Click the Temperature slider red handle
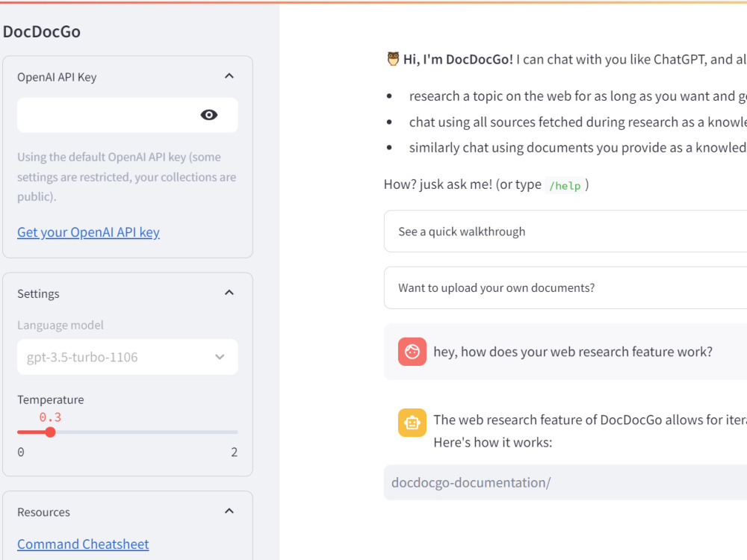The height and width of the screenshot is (560, 747). pyautogui.click(x=50, y=432)
